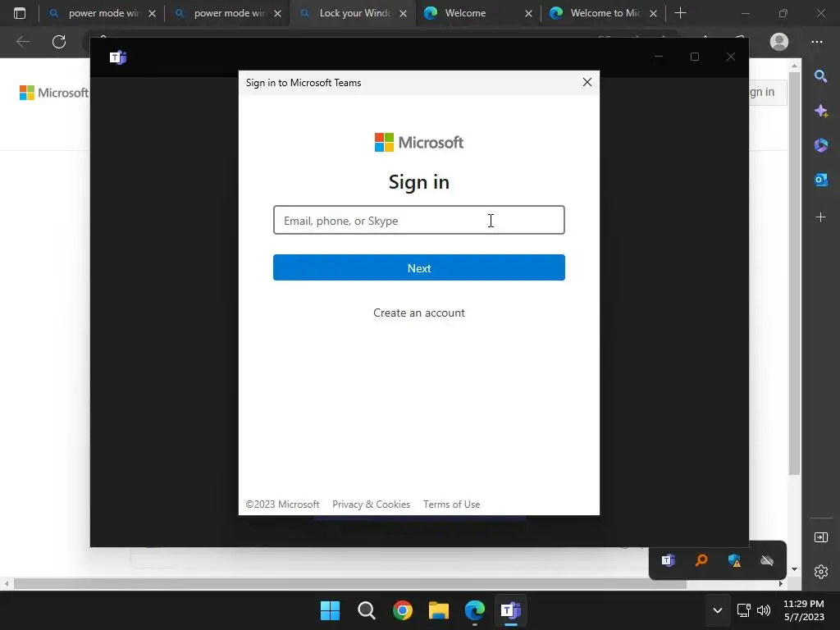Click the Microsoft logo on the webpage

[54, 93]
